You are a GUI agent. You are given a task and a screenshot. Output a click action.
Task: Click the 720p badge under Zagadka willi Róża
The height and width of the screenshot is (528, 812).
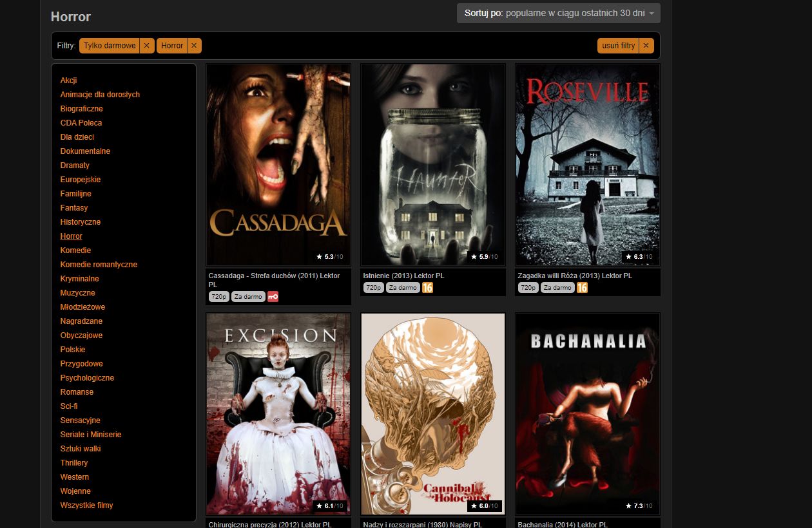pyautogui.click(x=528, y=288)
